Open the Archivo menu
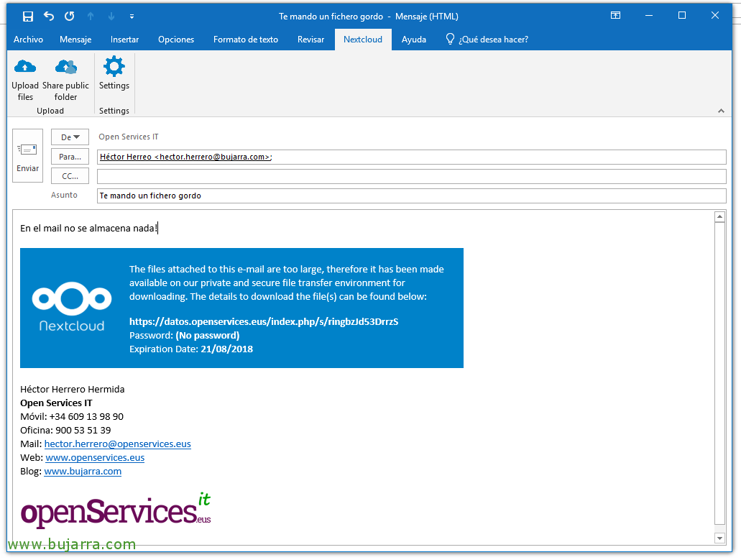This screenshot has height=560, width=741. point(28,40)
